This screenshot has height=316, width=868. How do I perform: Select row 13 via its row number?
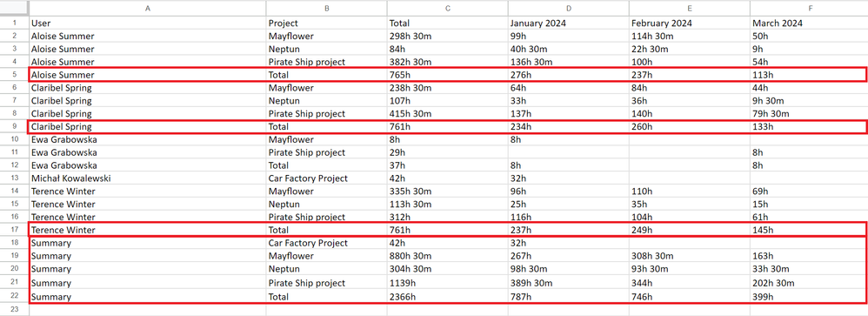[15, 178]
